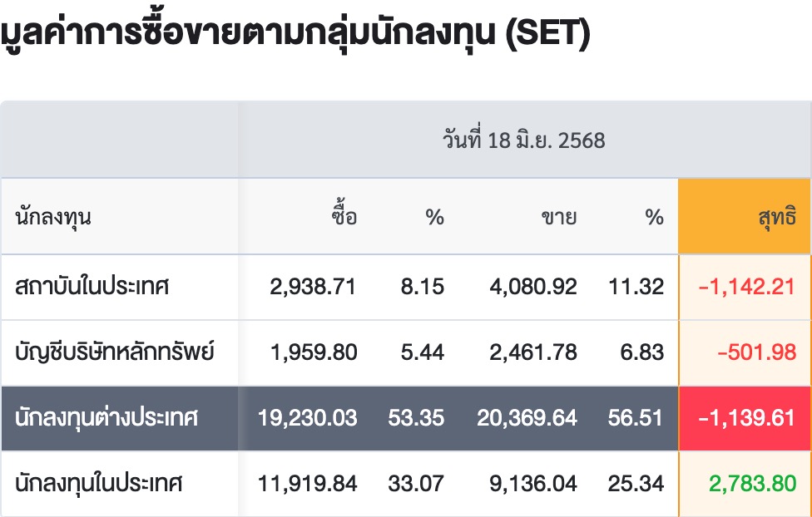Click the net value -1,142.21
Image resolution: width=812 pixels, height=517 pixels.
pos(747,287)
